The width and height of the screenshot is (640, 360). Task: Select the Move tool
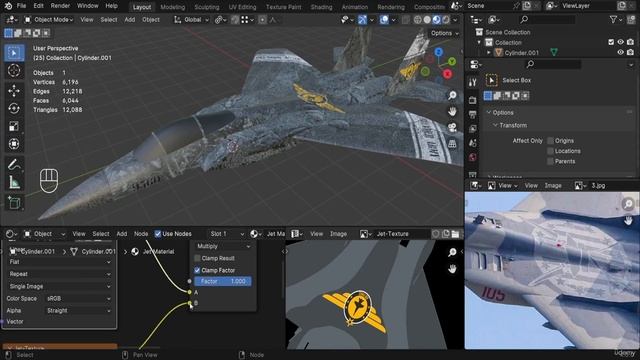14,91
